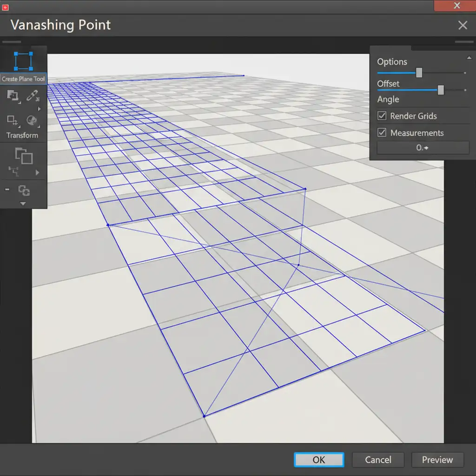Click the globe icon above Transform
Screen dimensions: 476x476
coord(32,121)
